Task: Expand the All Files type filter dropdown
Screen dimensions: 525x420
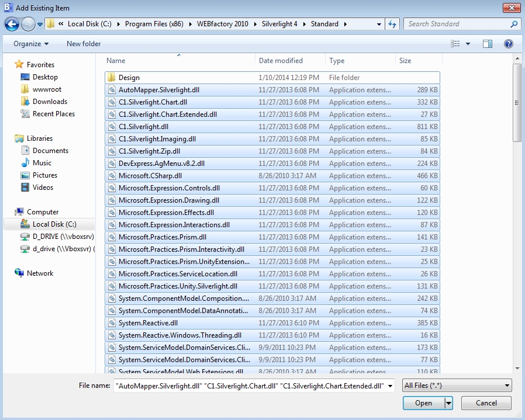Action: pyautogui.click(x=457, y=386)
